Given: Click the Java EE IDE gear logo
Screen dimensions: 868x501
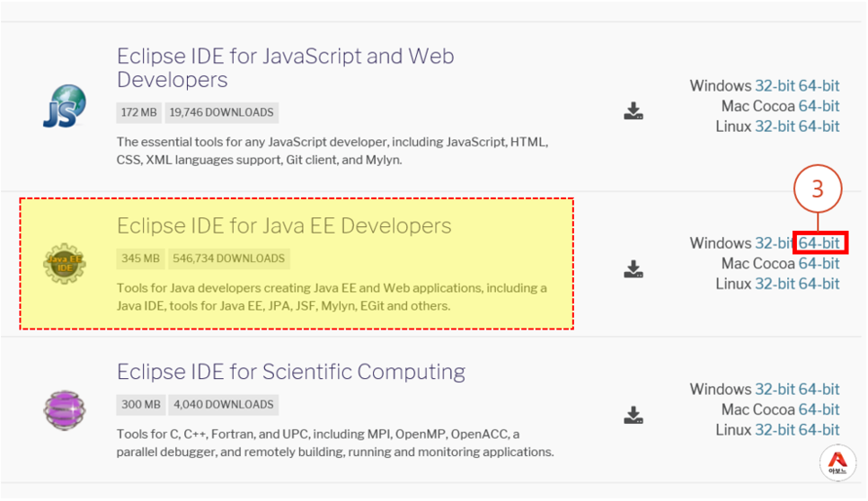Looking at the screenshot, I should [x=65, y=264].
